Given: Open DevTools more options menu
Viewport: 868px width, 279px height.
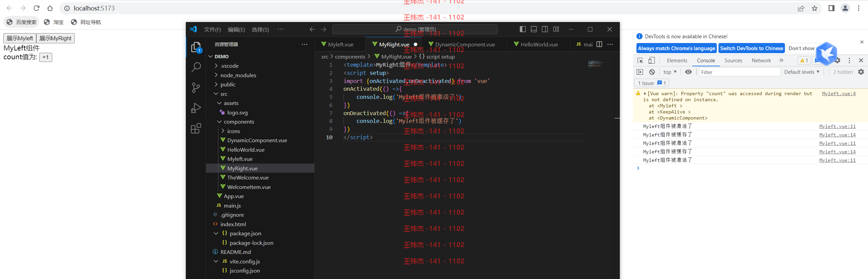Looking at the screenshot, I should 849,61.
